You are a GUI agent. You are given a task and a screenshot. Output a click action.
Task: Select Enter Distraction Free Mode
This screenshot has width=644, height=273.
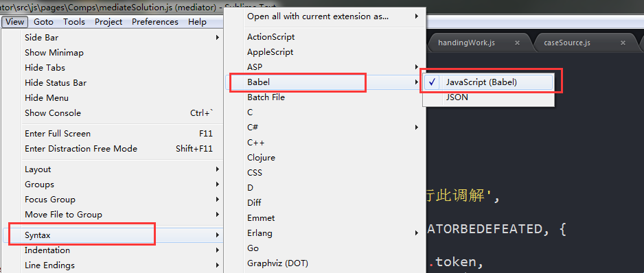pos(122,149)
